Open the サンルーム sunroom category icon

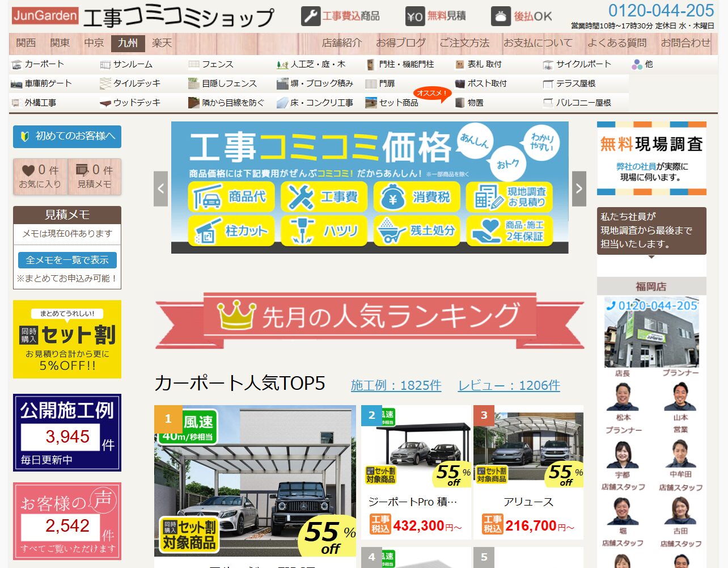click(105, 64)
